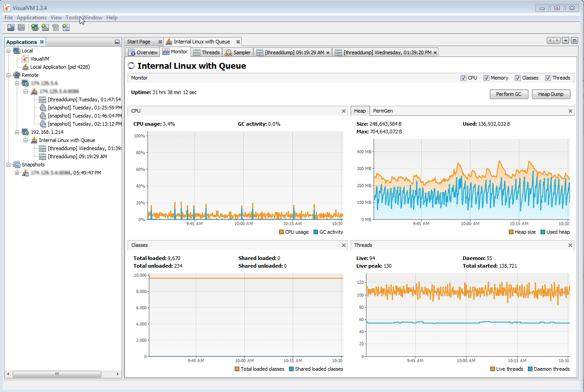Click the Add JMX Connection toolbar icon
This screenshot has width=584, height=392.
[45, 28]
